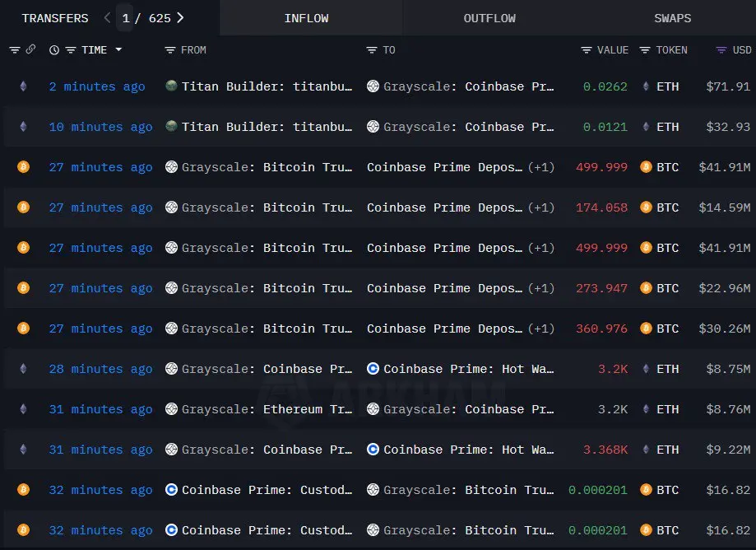Select the USD amount $22.96M
The height and width of the screenshot is (550, 756).
(x=725, y=288)
